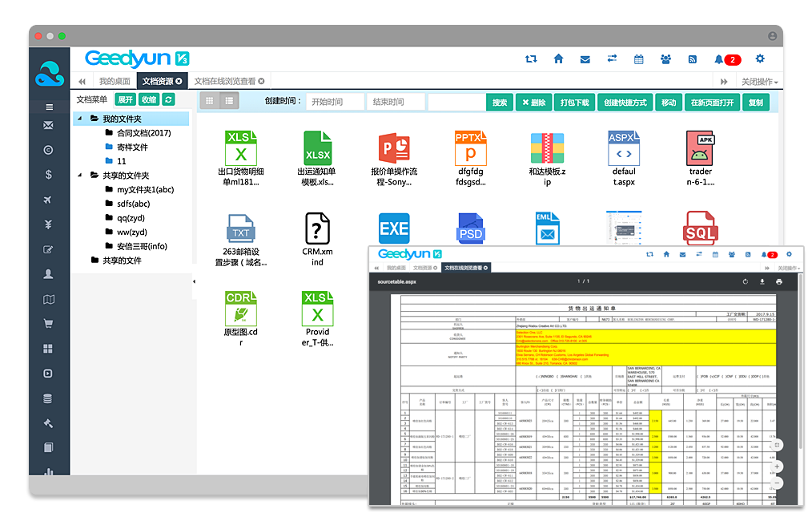Select the 合同文档(2017) folder in tree
The image size is (812, 513).
tap(144, 133)
